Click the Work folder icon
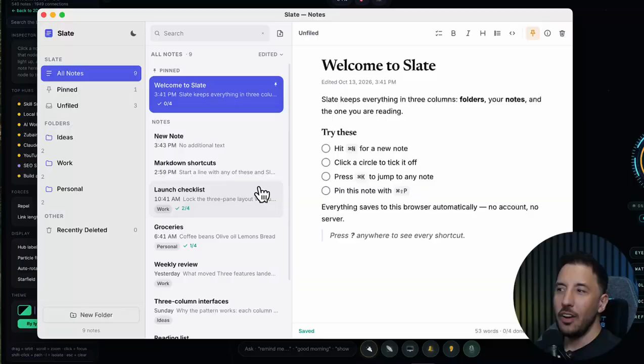This screenshot has height=364, width=644. (x=49, y=163)
